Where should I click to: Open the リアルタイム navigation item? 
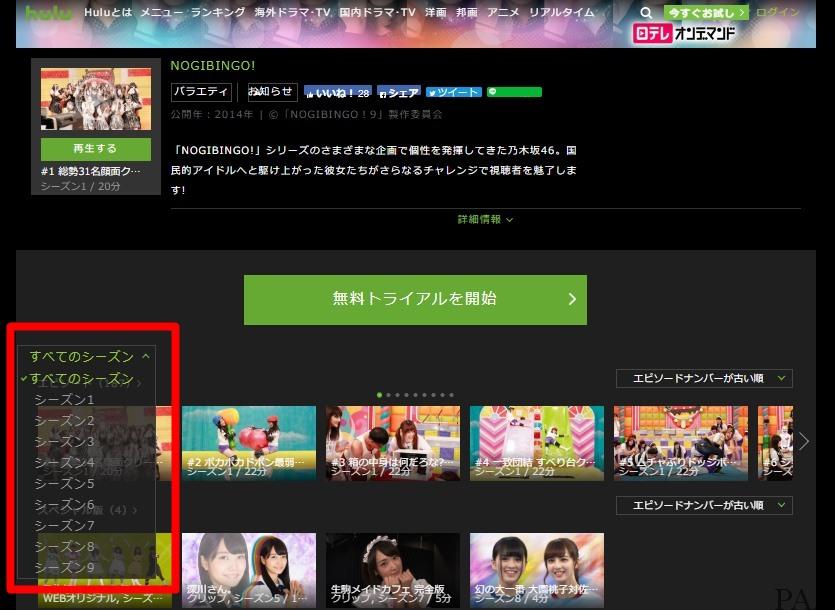coord(561,12)
